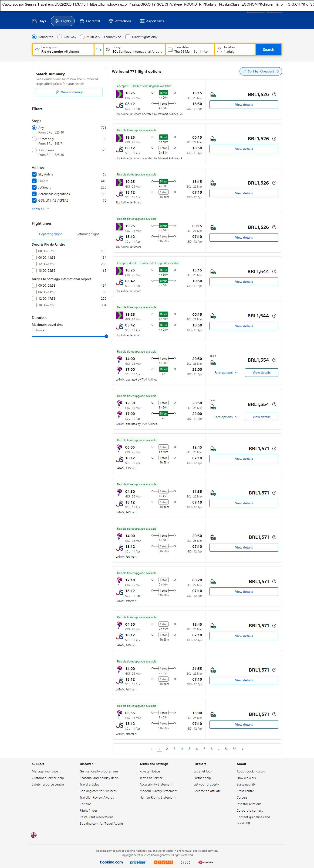Click the swap origin and destination arrows icon
Image resolution: width=314 pixels, height=868 pixels.
(99, 50)
